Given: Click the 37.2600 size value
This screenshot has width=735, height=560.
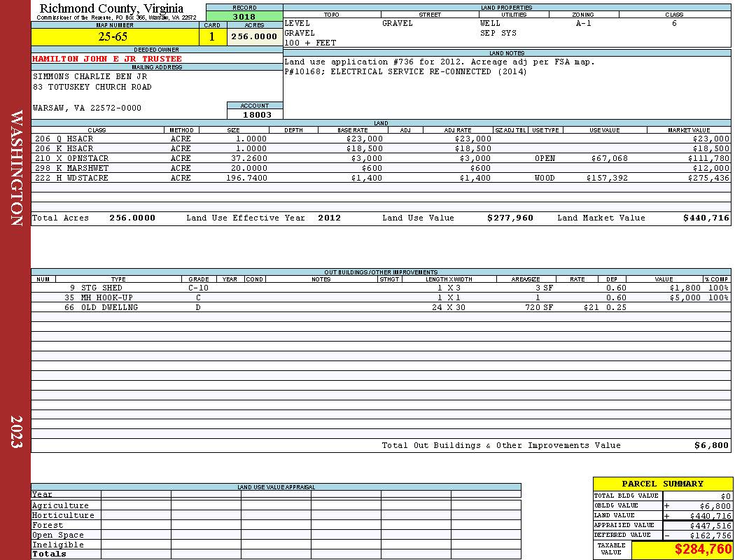Looking at the screenshot, I should 249,158.
